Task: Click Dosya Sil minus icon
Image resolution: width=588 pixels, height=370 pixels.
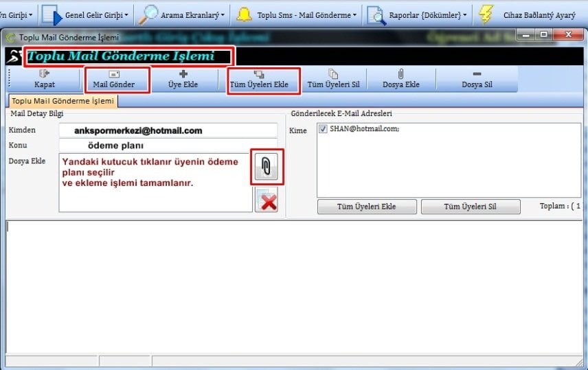Action: tap(477, 74)
